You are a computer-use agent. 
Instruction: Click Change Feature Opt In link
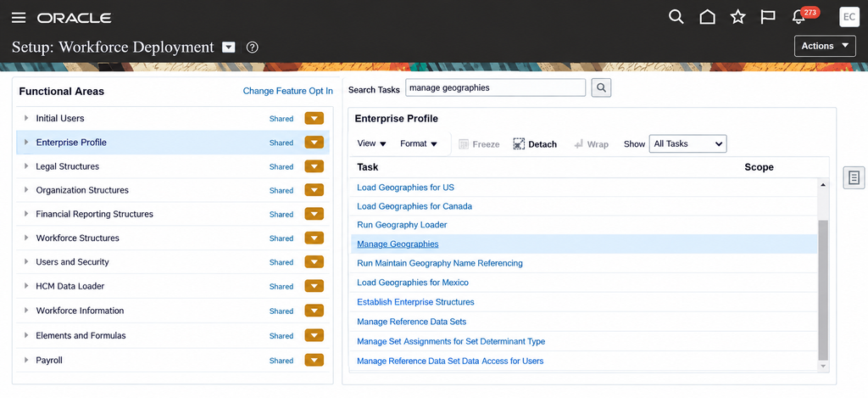(x=288, y=91)
